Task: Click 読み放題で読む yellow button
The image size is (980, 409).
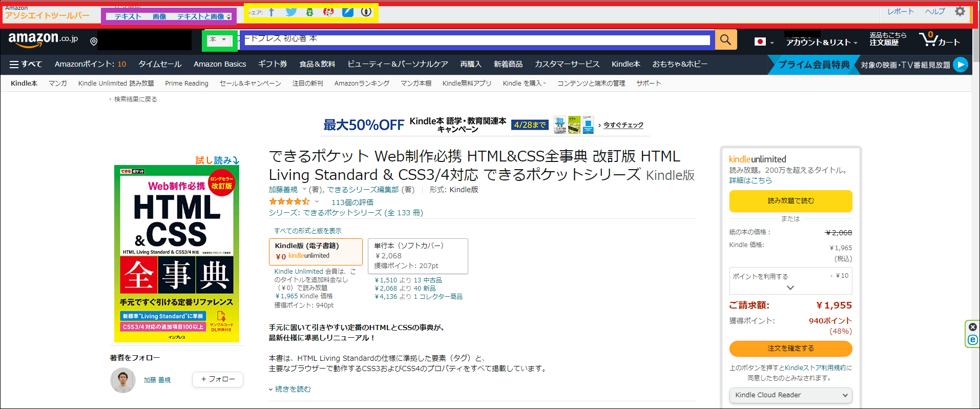Action: (791, 201)
